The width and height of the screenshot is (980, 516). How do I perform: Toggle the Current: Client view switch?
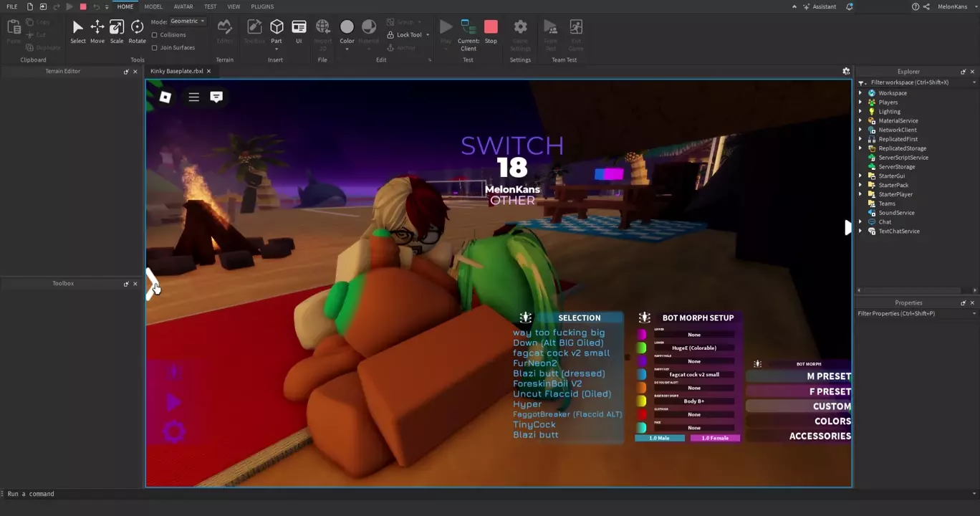pyautogui.click(x=469, y=33)
